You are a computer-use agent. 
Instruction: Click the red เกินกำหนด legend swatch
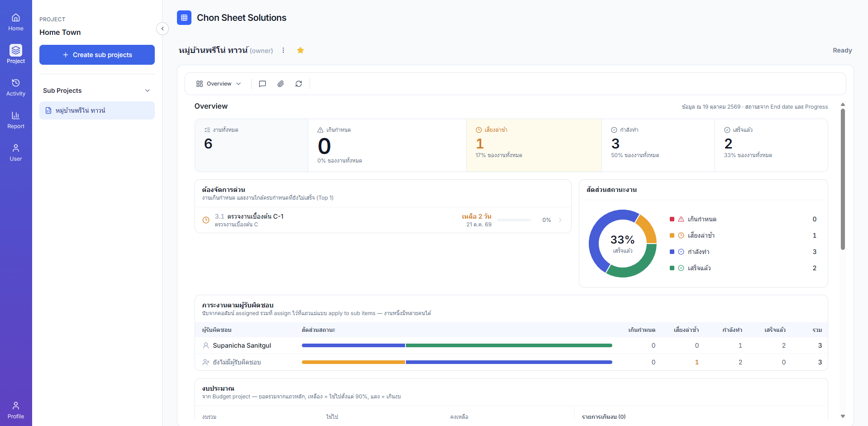(x=672, y=219)
